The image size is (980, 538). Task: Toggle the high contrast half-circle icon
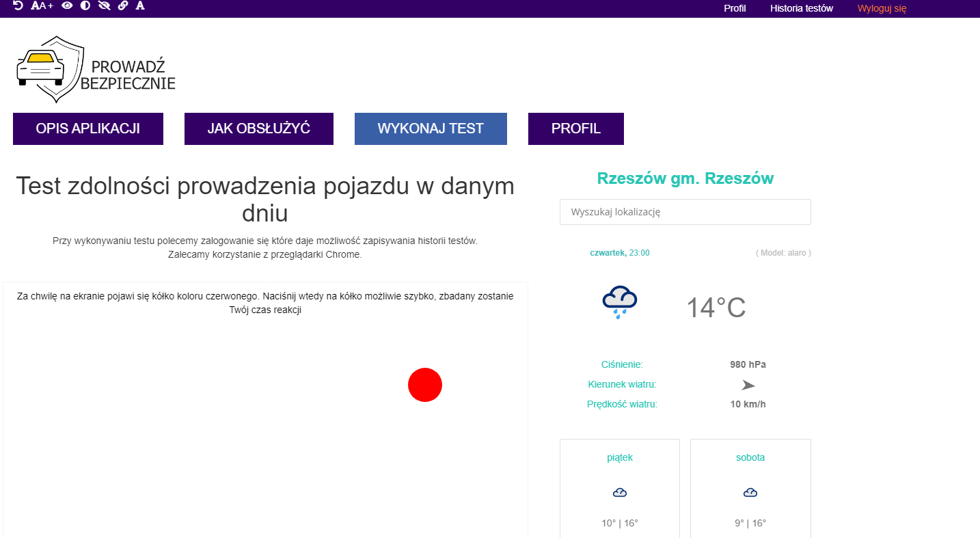[x=85, y=5]
